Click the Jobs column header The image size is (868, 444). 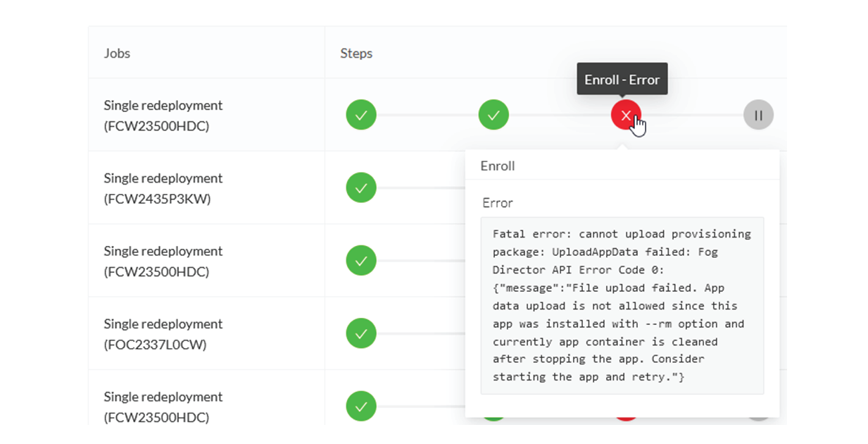(x=117, y=53)
